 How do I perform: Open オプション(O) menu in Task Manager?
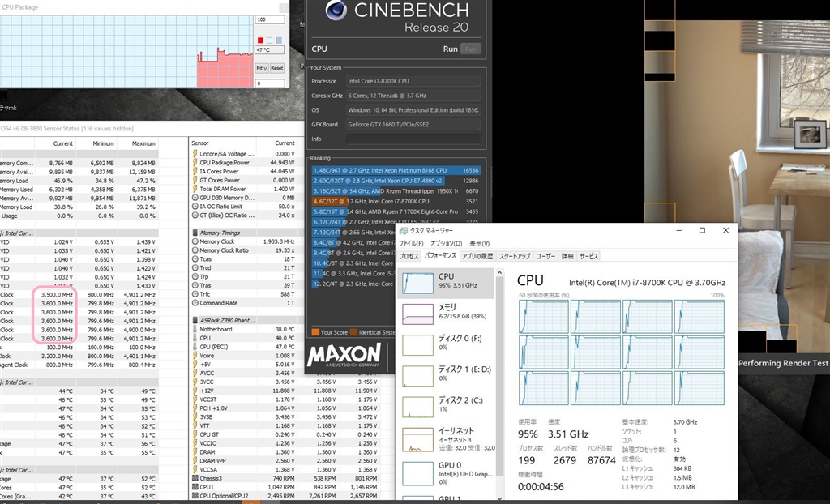click(447, 244)
